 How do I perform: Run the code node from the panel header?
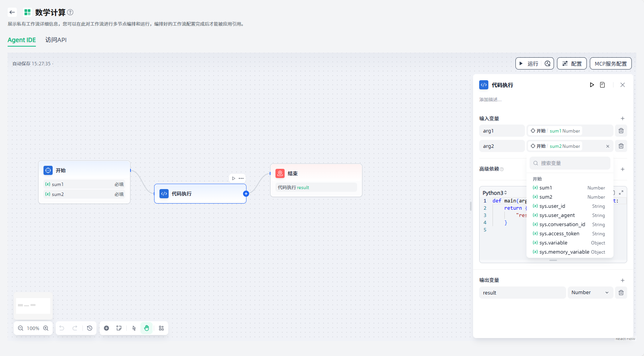click(592, 85)
